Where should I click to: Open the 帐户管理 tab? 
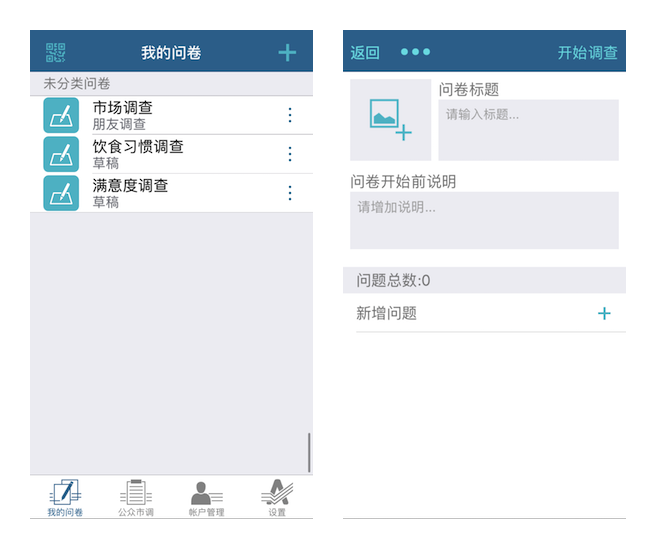(206, 498)
